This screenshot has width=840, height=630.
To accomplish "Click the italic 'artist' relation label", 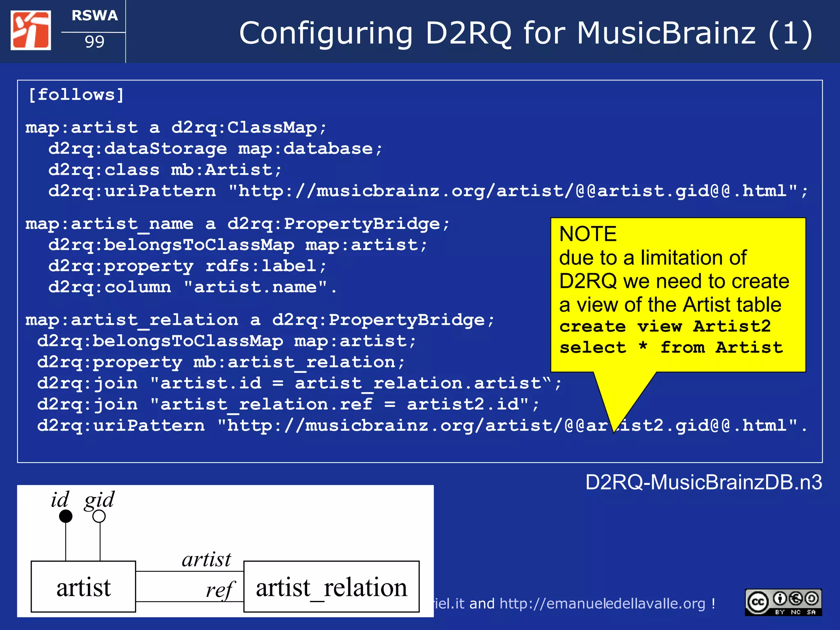I will [206, 559].
